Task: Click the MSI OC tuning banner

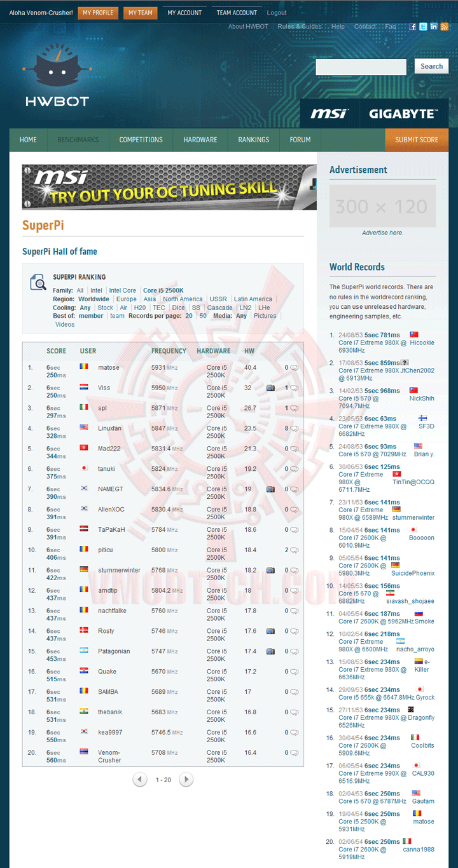Action: [169, 187]
